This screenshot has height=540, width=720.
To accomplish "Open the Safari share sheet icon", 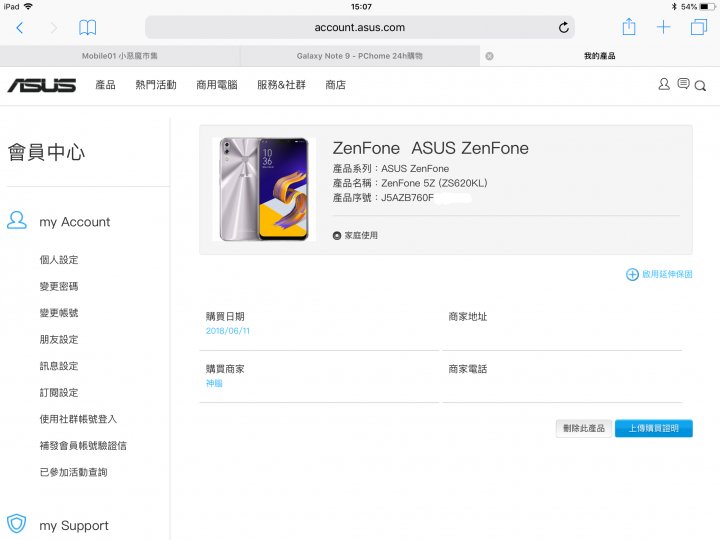I will (x=629, y=27).
